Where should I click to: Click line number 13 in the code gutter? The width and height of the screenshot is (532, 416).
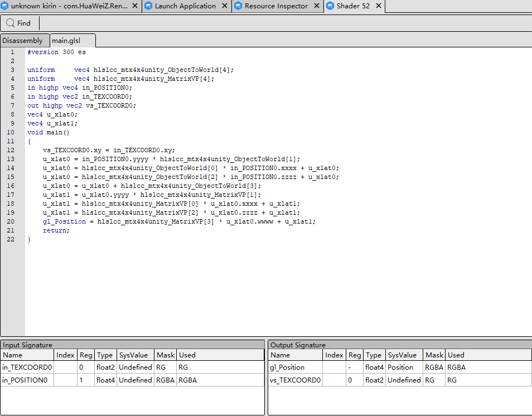[10, 158]
